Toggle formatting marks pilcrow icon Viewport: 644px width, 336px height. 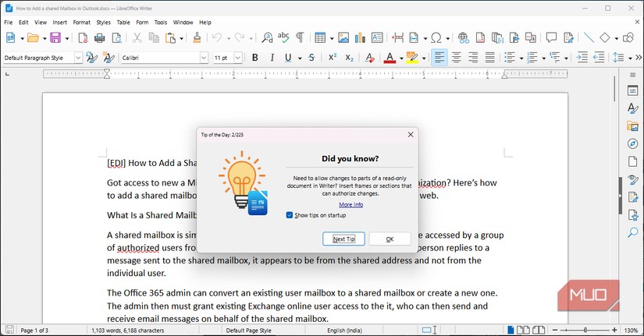tap(299, 37)
